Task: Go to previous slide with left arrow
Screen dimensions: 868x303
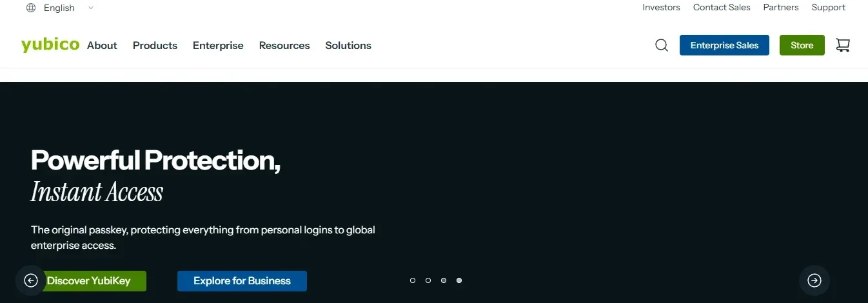Action: tap(31, 280)
